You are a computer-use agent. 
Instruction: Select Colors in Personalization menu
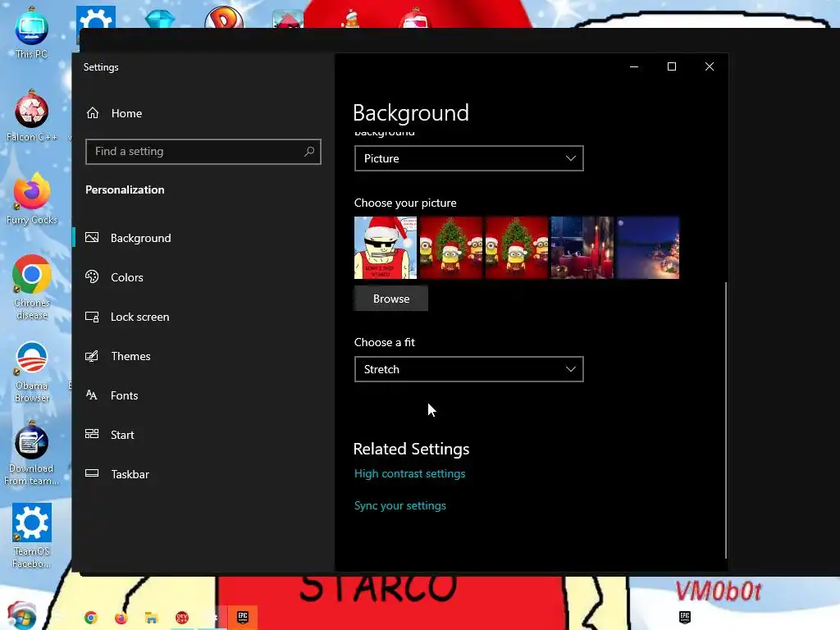coord(127,277)
